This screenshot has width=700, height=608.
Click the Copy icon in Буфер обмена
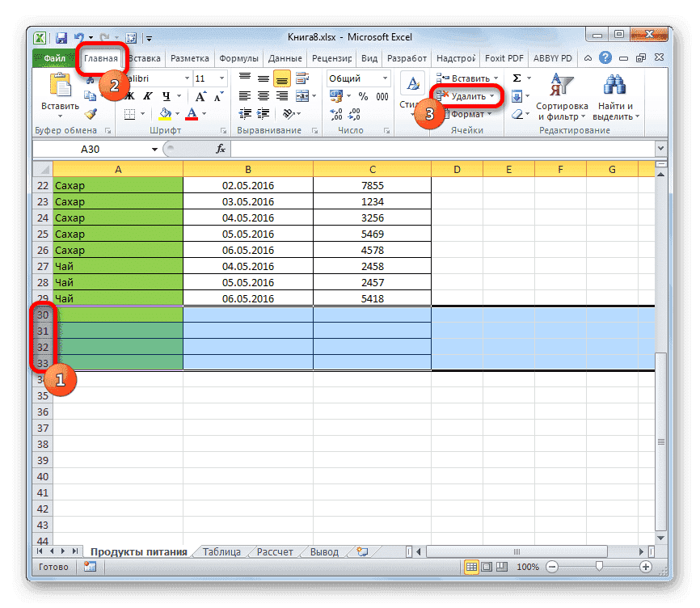(90, 95)
